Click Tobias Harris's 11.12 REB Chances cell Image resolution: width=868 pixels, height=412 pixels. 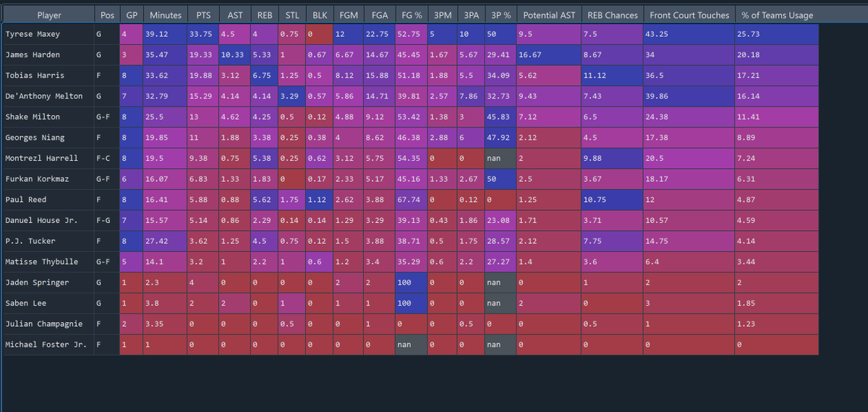613,75
